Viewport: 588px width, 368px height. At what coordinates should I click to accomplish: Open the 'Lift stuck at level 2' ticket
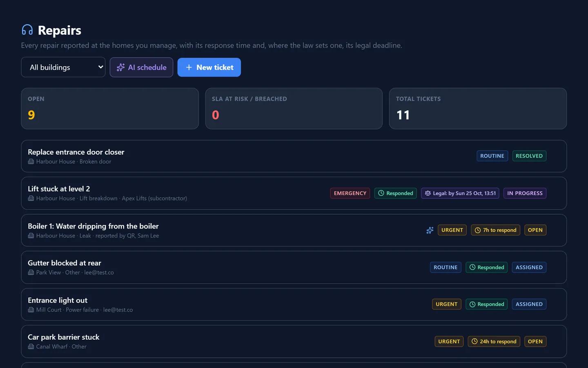point(294,193)
